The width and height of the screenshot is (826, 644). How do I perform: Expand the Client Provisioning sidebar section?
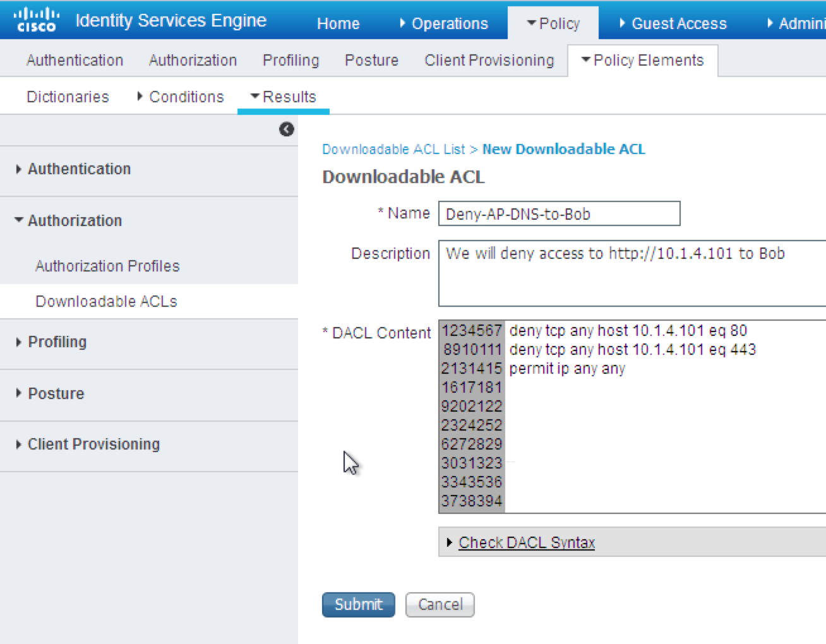93,444
